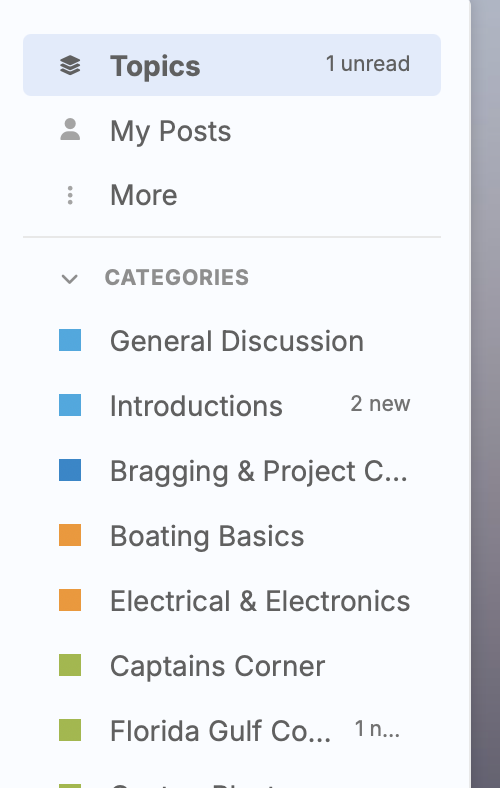Open the More menu
500x788 pixels.
coord(232,195)
